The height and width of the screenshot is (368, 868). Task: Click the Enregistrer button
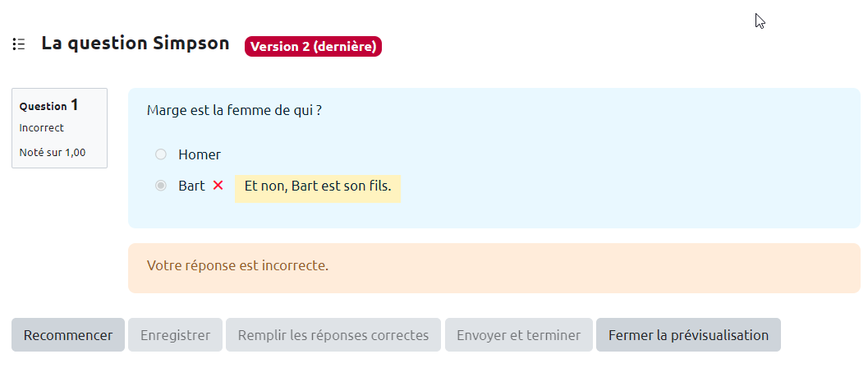pyautogui.click(x=175, y=335)
